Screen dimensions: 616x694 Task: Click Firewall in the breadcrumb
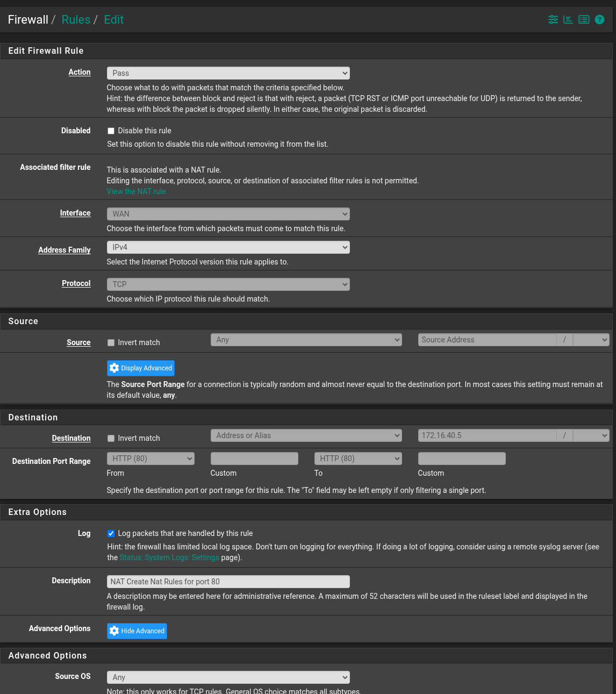pos(28,20)
